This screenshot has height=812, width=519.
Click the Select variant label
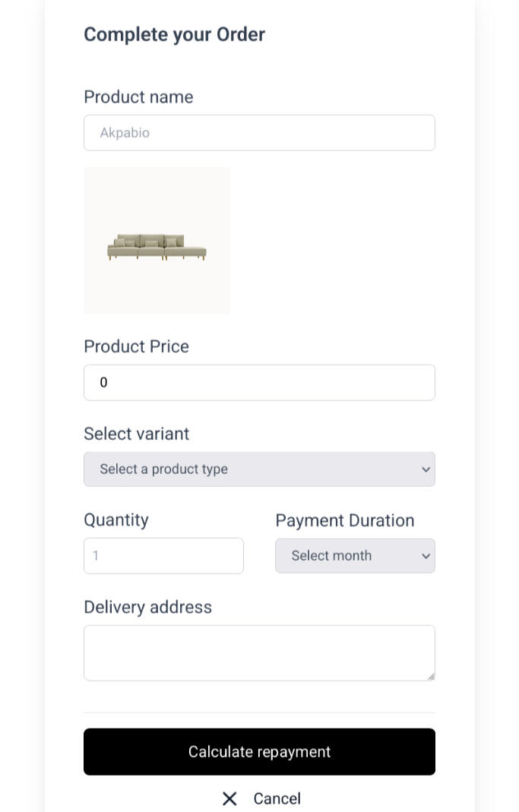coord(136,434)
